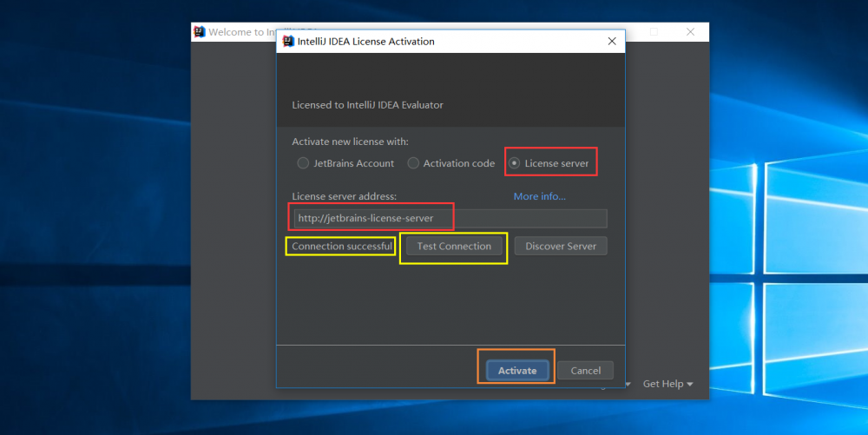Click the License server address label
Image resolution: width=868 pixels, height=435 pixels.
tap(344, 196)
